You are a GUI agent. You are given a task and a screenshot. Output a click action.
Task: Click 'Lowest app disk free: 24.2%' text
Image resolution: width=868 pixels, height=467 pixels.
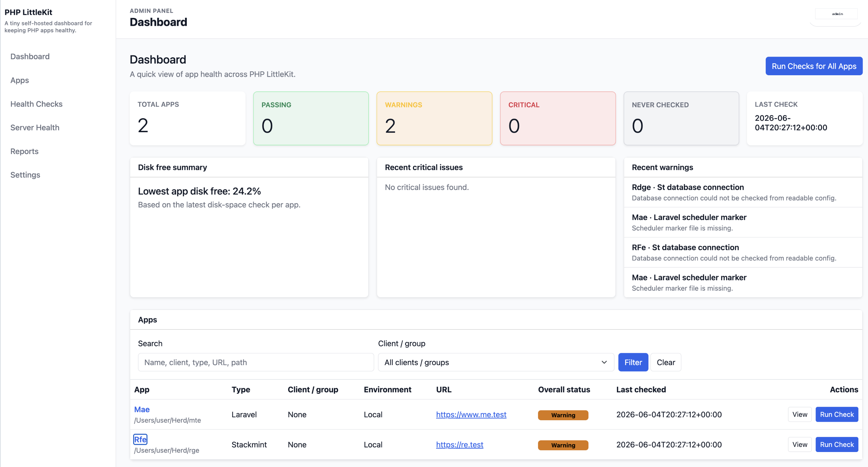pyautogui.click(x=199, y=191)
